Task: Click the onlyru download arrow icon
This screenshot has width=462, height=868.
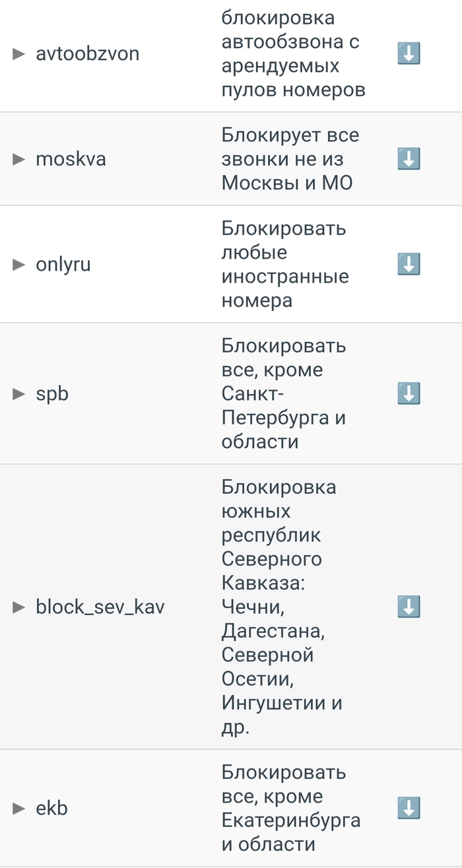Action: coord(409,264)
